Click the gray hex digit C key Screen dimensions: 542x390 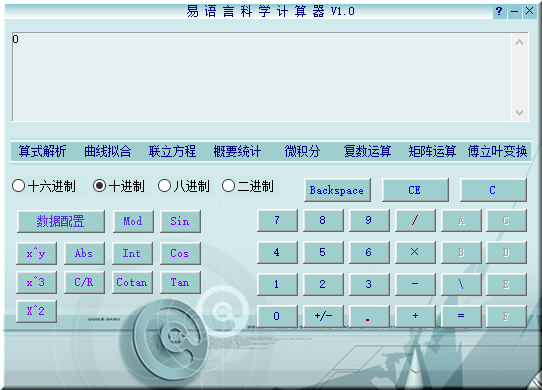(506, 220)
